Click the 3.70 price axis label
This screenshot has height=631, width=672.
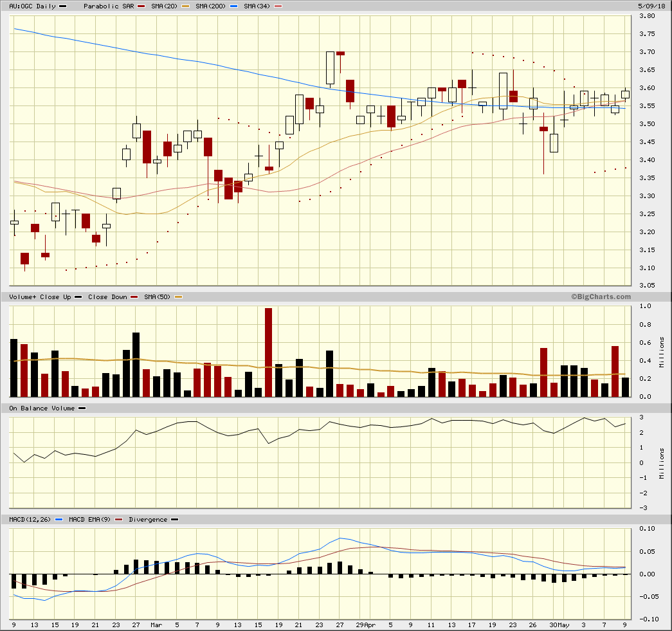click(x=647, y=52)
